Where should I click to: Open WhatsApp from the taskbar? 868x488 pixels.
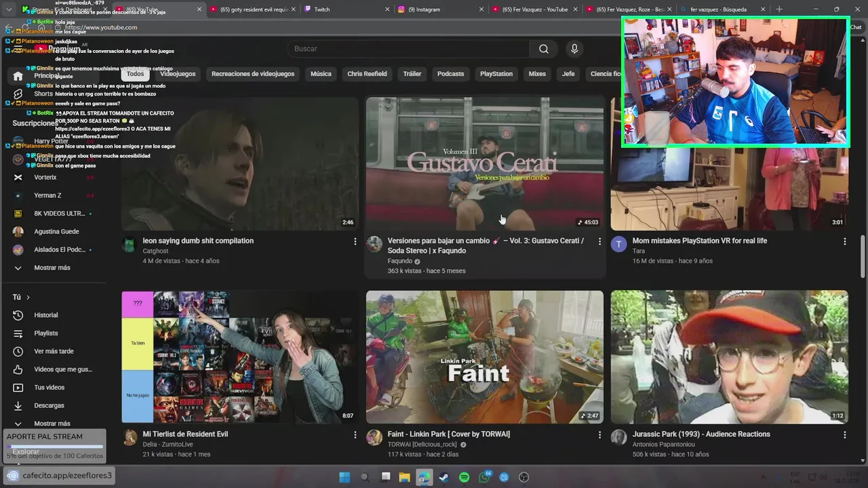click(x=484, y=477)
